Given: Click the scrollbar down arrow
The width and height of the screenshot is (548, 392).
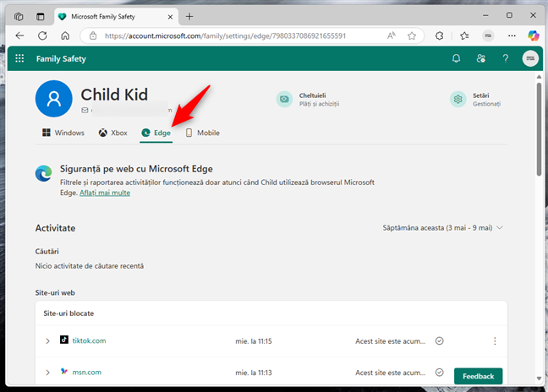Looking at the screenshot, I should coord(539,378).
